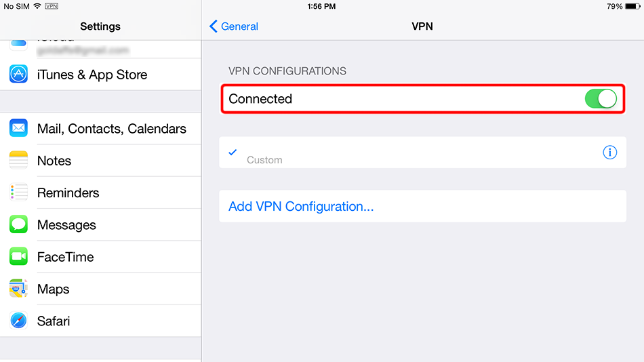The image size is (644, 362).
Task: Tap the green Messages bubble icon
Action: 18,225
